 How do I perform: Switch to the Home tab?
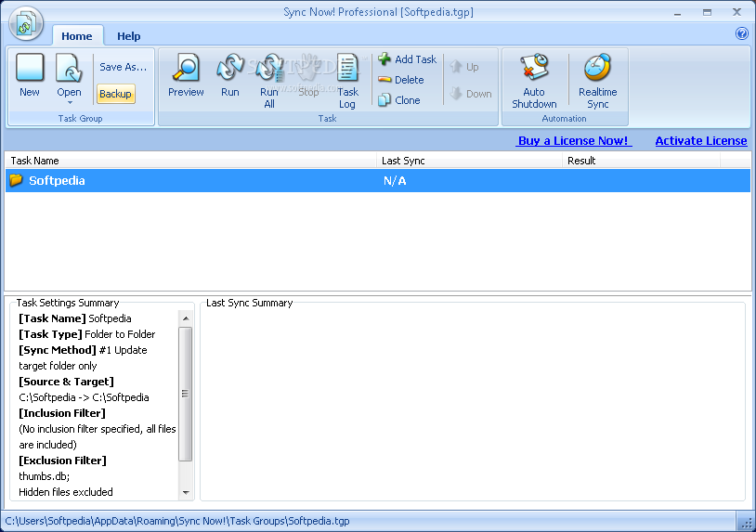coord(77,36)
